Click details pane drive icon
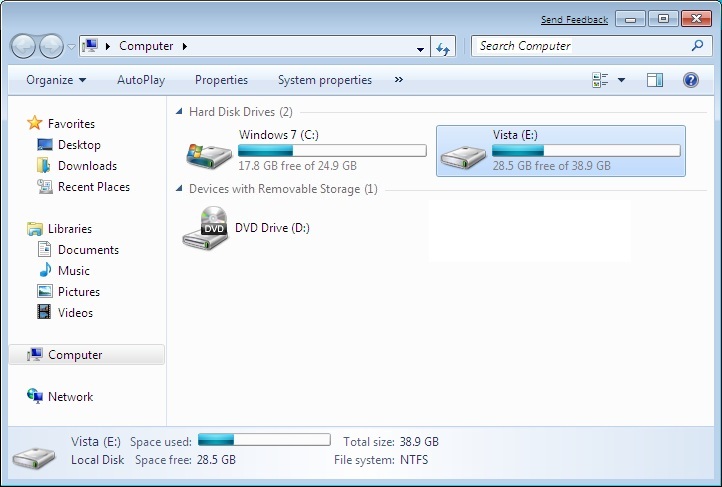Screen dimensions: 722x487 pos(34,458)
